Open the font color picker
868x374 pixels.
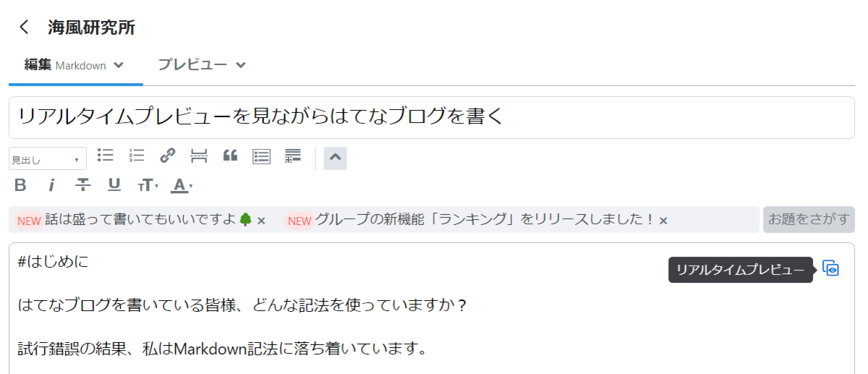coord(182,186)
